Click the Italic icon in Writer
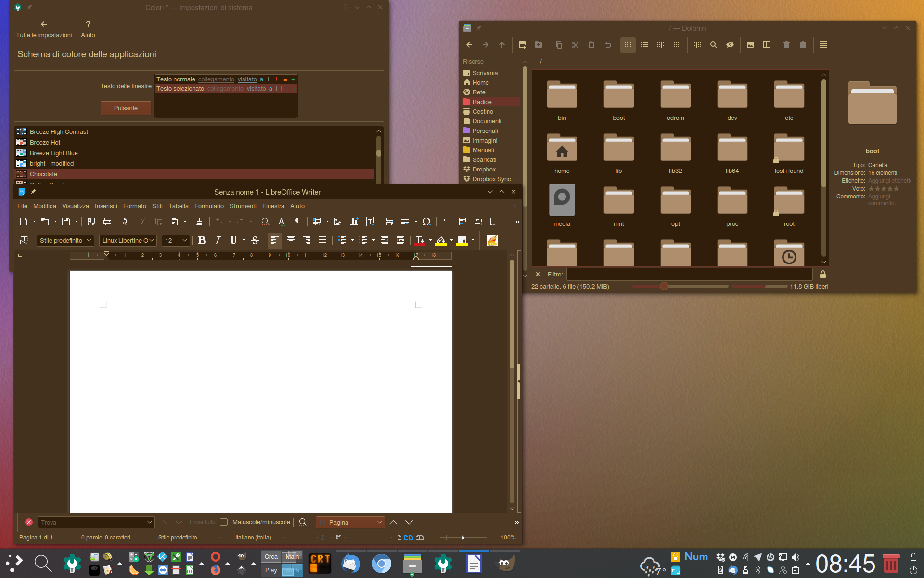924x578 pixels. point(218,240)
